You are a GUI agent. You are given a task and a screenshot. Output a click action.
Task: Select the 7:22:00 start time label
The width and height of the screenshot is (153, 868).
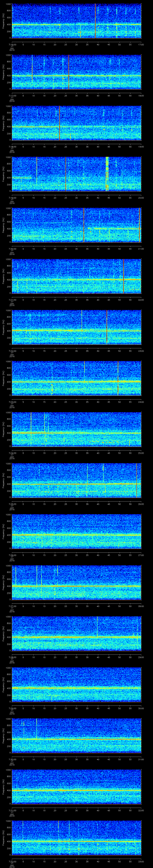pyautogui.click(x=12, y=351)
